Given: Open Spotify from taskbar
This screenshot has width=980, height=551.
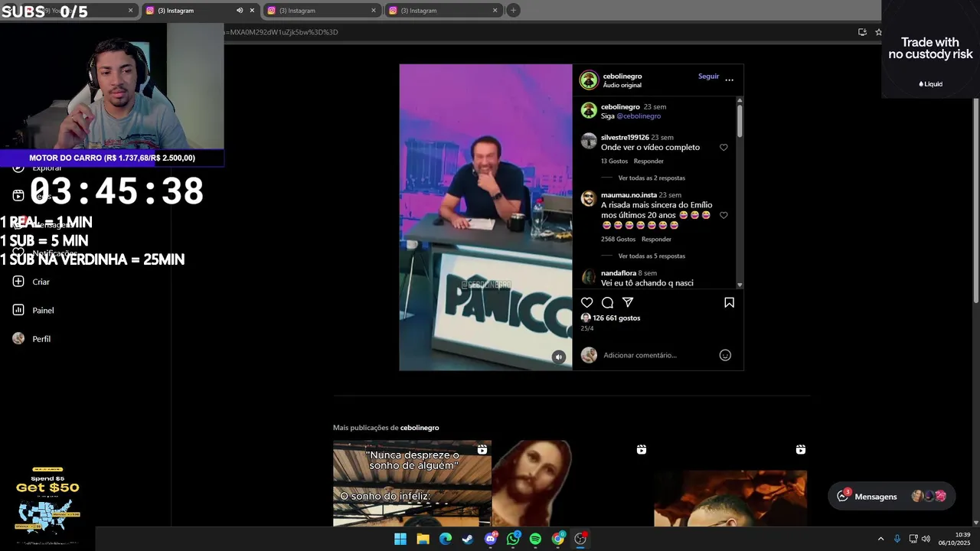Looking at the screenshot, I should click(x=535, y=539).
